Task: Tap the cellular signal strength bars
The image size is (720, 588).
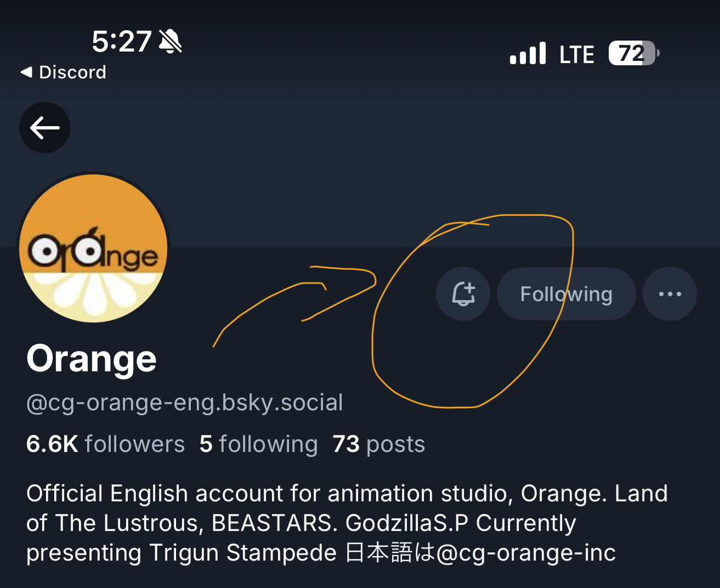Action: pyautogui.click(x=528, y=54)
